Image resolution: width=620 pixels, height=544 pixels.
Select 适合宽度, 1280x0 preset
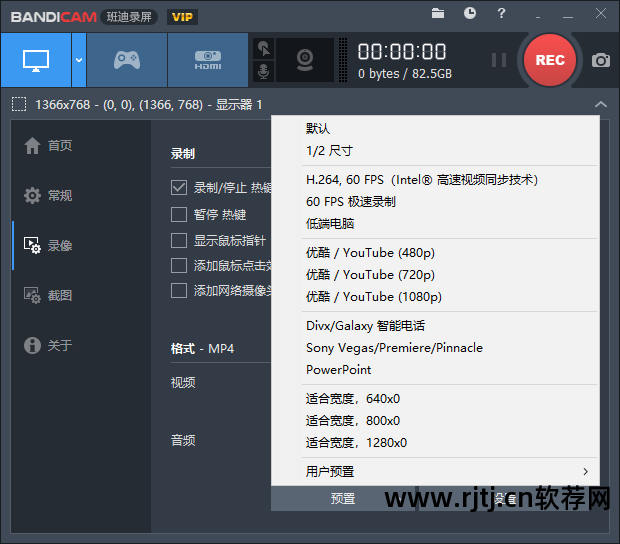(x=435, y=443)
